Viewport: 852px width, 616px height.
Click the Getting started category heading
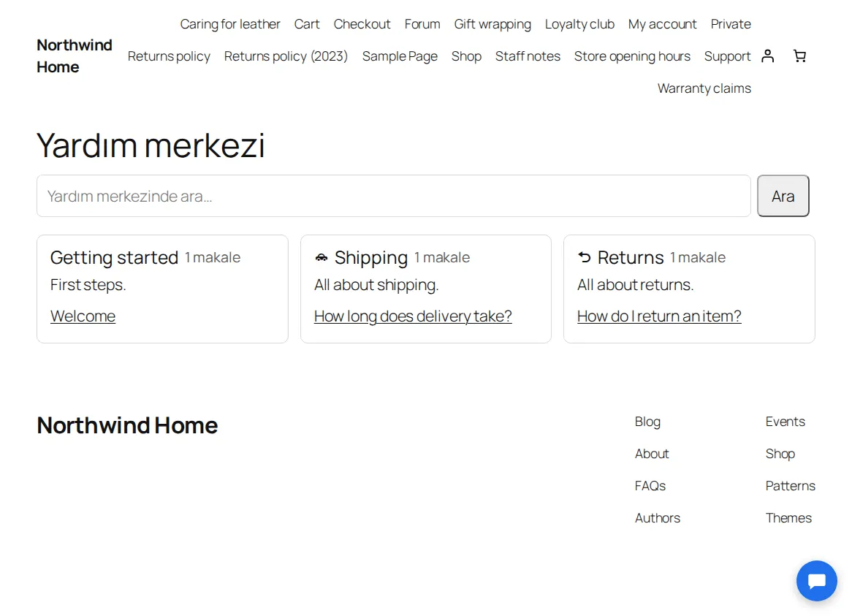tap(114, 257)
